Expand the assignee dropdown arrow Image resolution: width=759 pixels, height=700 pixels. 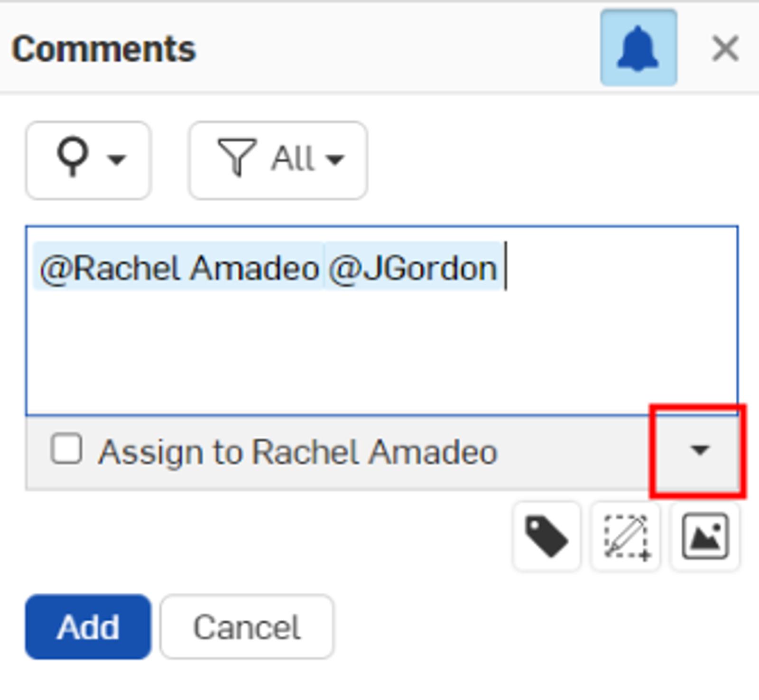[700, 450]
